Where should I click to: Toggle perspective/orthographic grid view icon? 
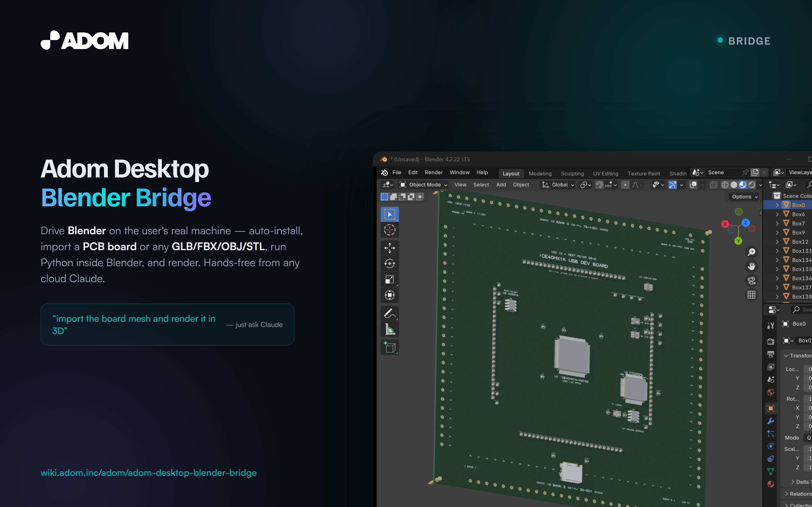[752, 295]
